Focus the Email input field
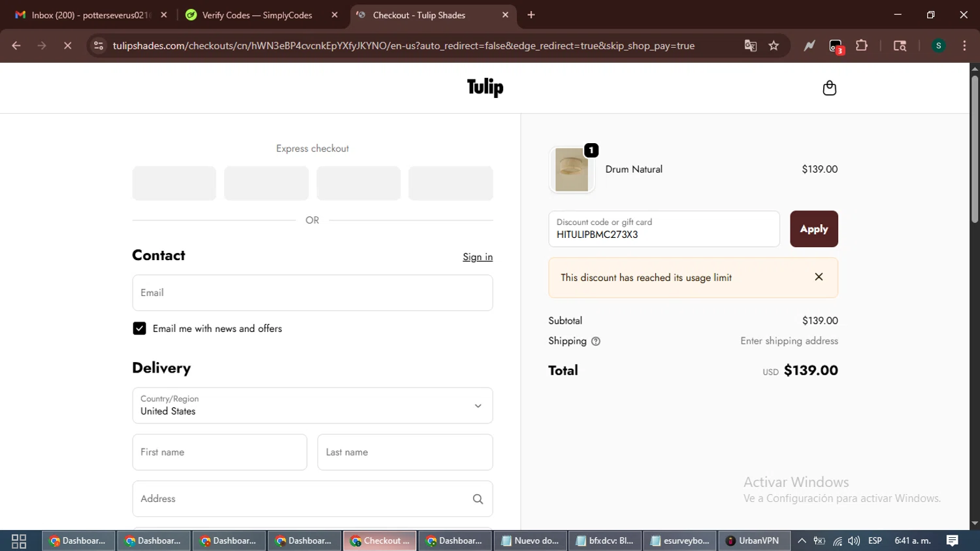Image resolution: width=980 pixels, height=551 pixels. point(312,293)
